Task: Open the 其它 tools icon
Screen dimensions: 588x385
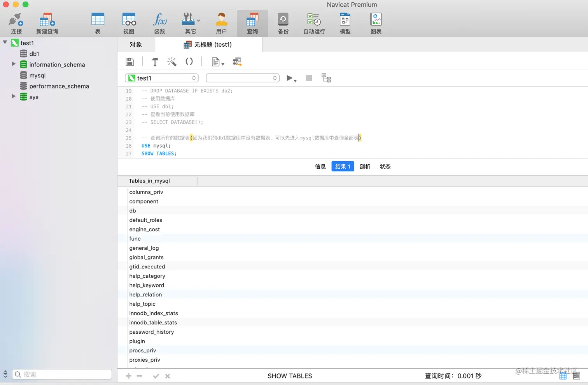Action: pos(191,23)
